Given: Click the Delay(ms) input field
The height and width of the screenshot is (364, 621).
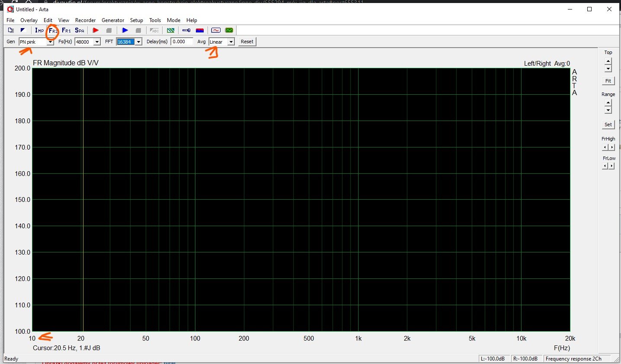Looking at the screenshot, I should [x=182, y=42].
